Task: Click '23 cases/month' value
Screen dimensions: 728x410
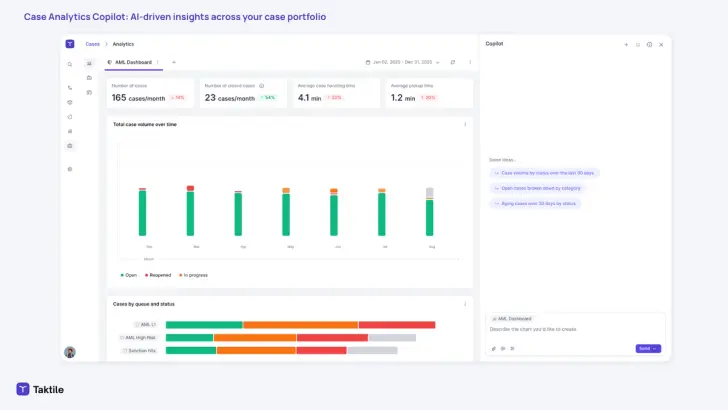Action: (230, 98)
